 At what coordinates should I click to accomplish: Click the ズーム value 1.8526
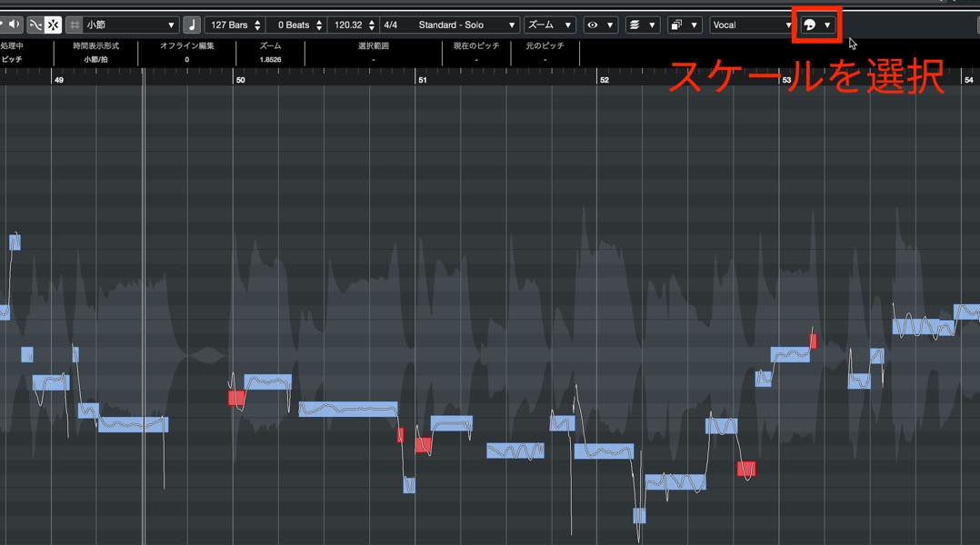271,60
